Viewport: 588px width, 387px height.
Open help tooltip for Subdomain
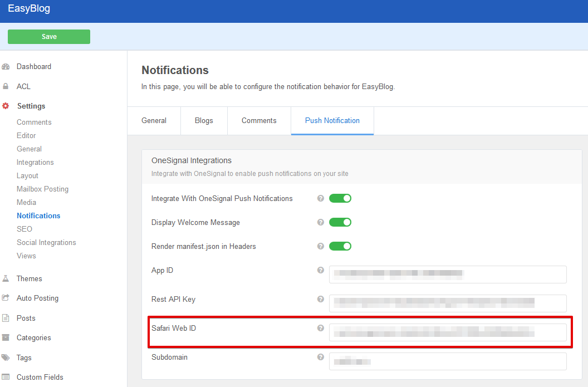(x=321, y=357)
